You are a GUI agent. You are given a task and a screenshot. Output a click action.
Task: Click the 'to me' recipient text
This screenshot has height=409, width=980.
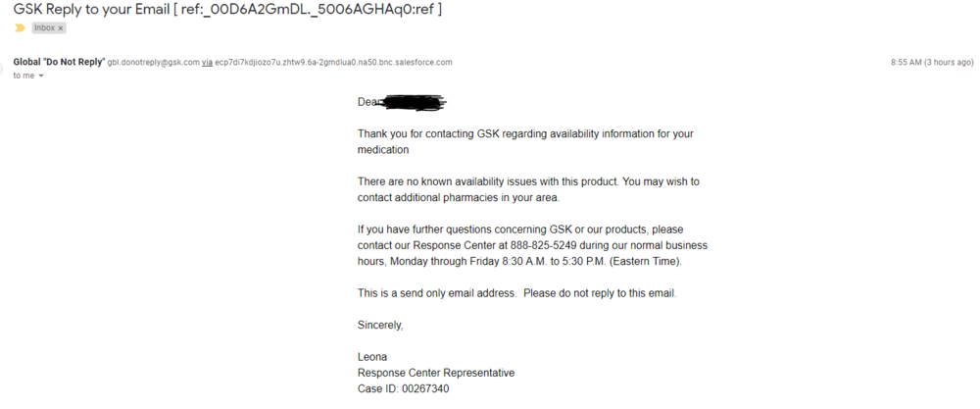[x=23, y=76]
